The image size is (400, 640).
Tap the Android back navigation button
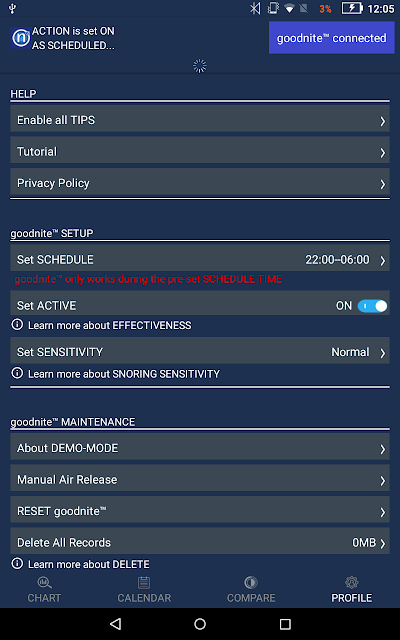pos(116,623)
